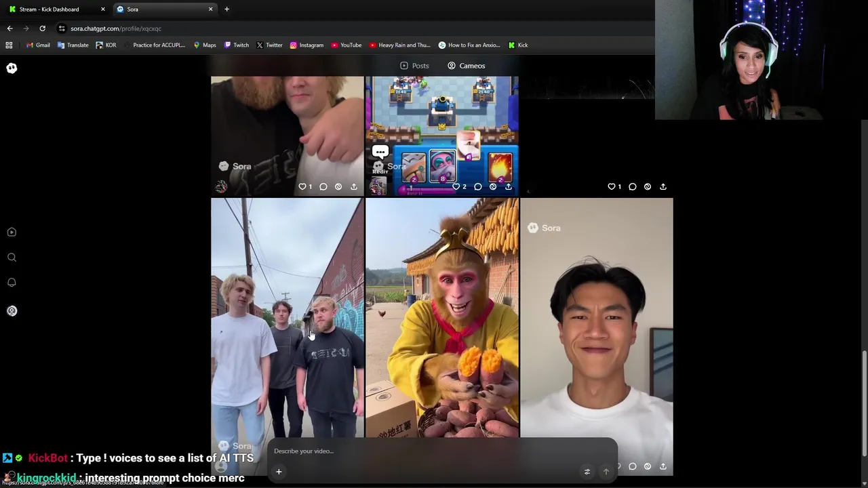Share the smiling man video
This screenshot has height=488, width=868.
[663, 466]
